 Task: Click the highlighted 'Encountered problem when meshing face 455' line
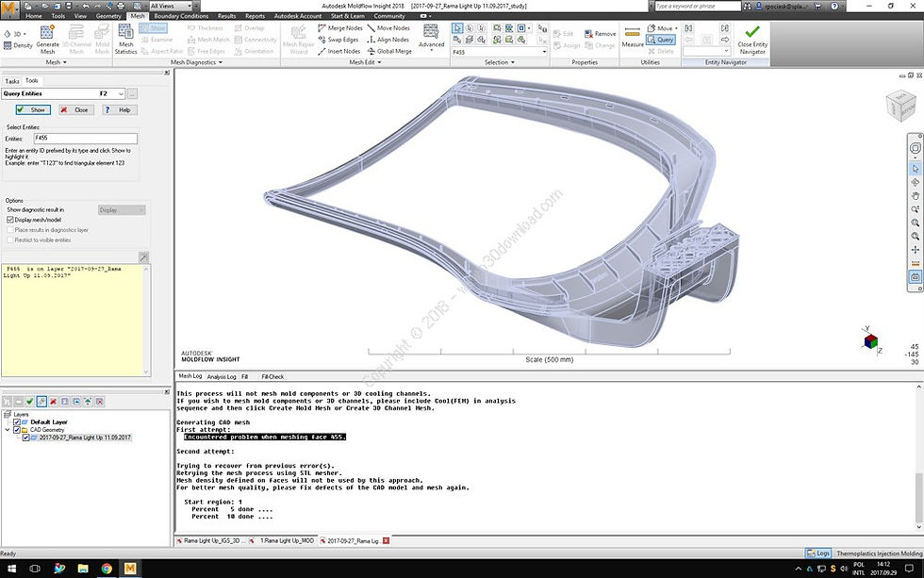pos(265,438)
